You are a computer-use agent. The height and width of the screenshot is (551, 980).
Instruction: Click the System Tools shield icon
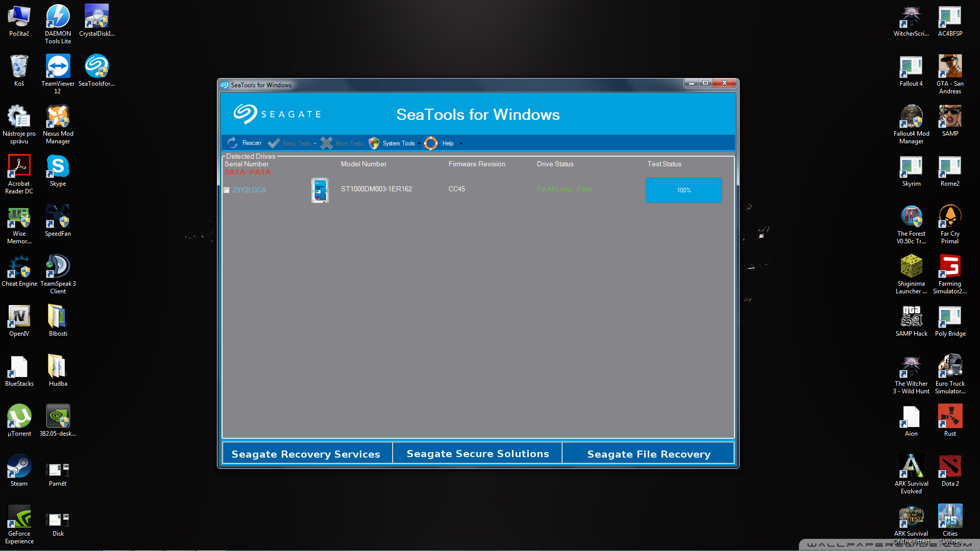tap(374, 143)
